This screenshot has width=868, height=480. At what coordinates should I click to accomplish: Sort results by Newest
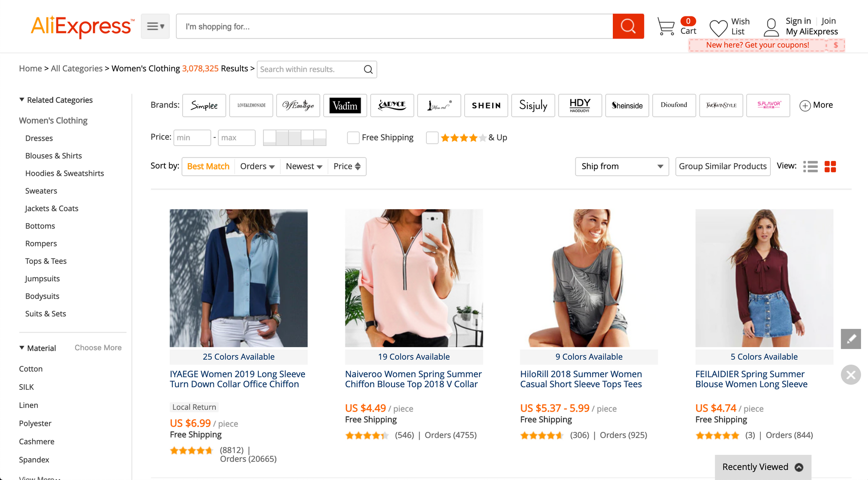click(303, 167)
